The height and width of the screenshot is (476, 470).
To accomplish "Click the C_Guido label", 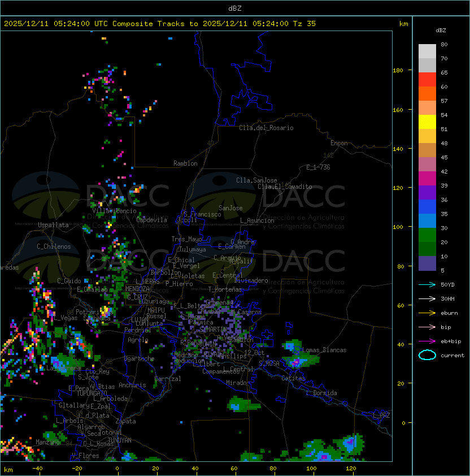I will 69,281.
